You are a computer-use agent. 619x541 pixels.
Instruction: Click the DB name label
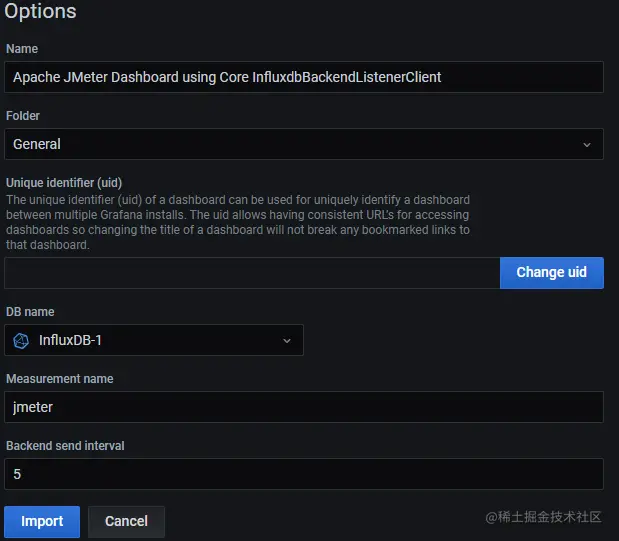(x=30, y=312)
